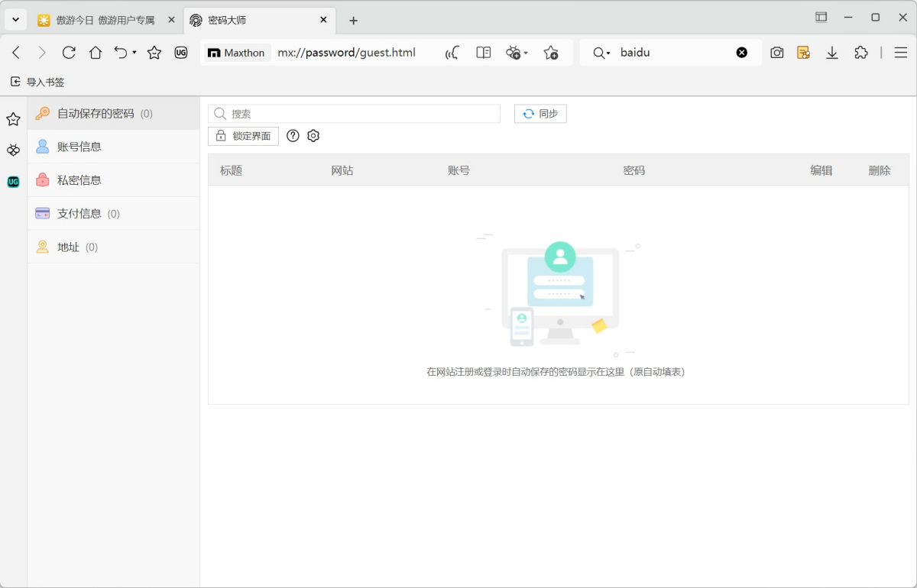Switch to the 傲游今日 tab
The width and height of the screenshot is (917, 588).
point(103,21)
